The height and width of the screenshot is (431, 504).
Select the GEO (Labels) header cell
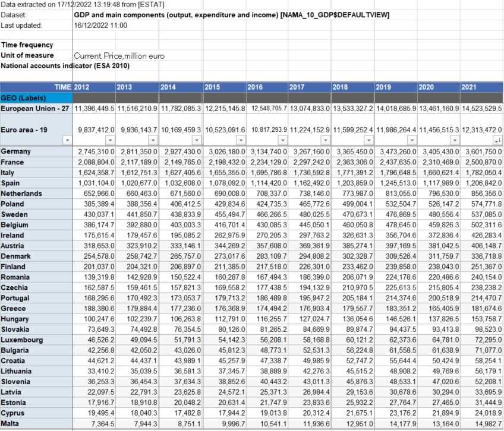click(x=36, y=98)
